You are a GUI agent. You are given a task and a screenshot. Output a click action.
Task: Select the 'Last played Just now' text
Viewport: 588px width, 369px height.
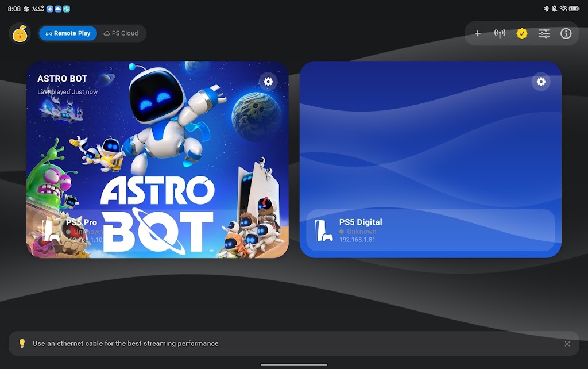(x=68, y=91)
